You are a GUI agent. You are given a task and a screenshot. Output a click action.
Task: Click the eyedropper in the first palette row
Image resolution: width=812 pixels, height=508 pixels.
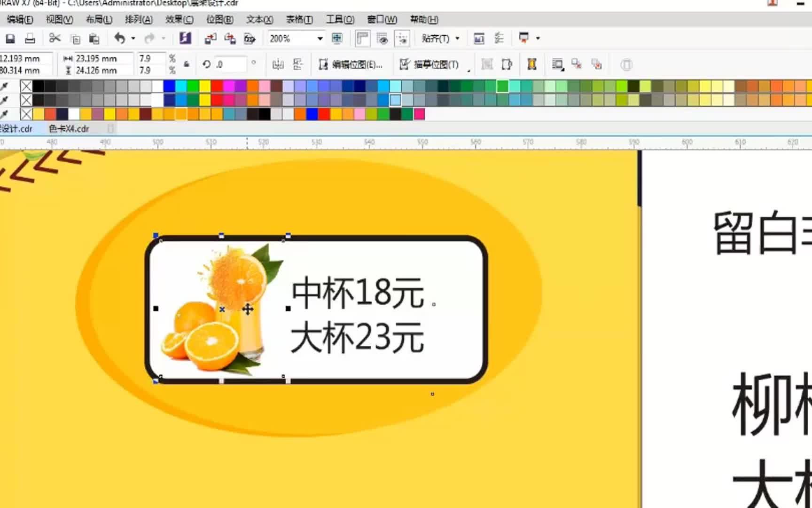click(x=4, y=86)
